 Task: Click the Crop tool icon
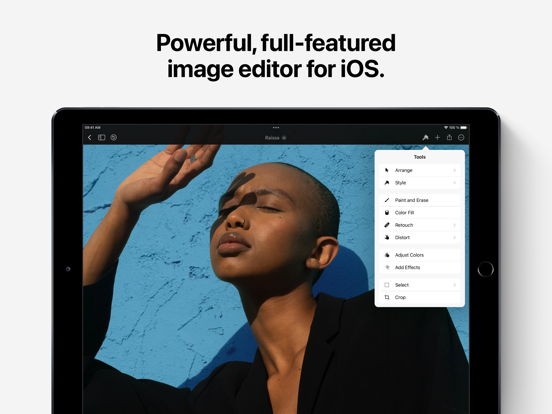point(387,297)
